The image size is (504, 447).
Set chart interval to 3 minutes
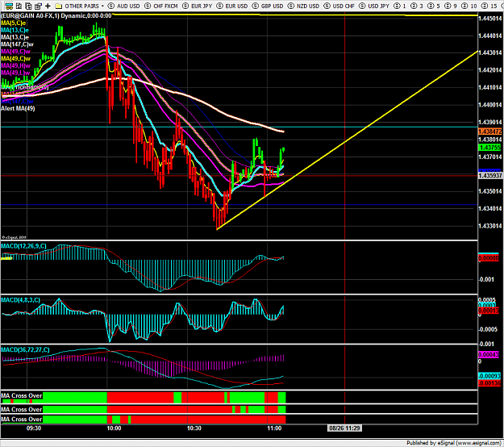(417, 6)
